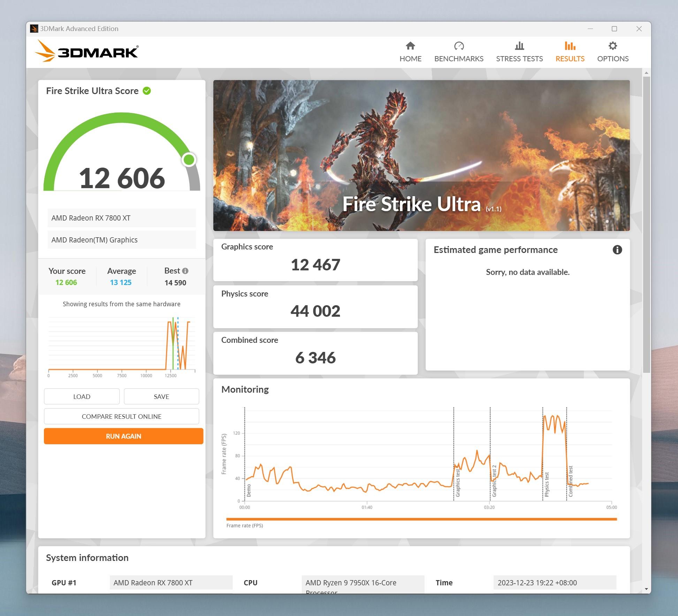The image size is (678, 616).
Task: Click the AMD Radeon(TM) Graphics field
Action: click(x=122, y=240)
